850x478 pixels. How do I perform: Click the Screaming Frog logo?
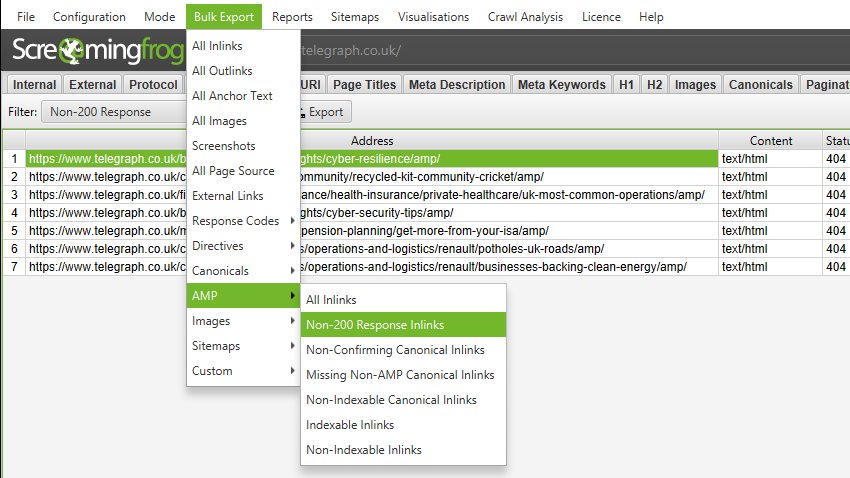pos(98,50)
